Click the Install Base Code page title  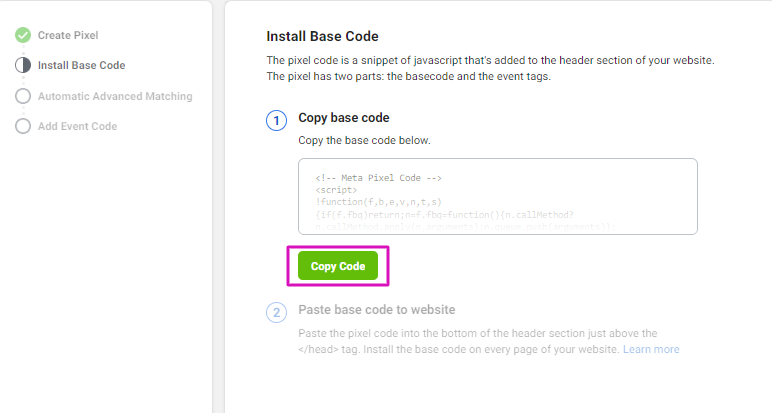tap(322, 36)
